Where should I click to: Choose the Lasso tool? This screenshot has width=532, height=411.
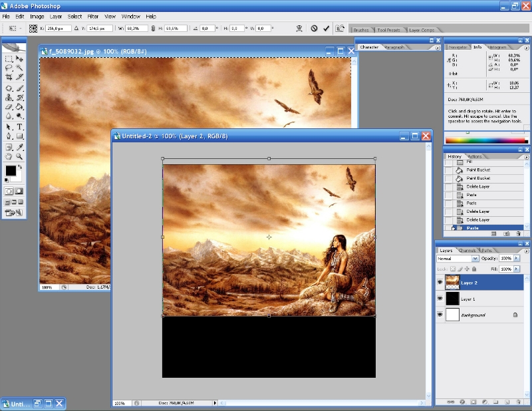pyautogui.click(x=9, y=68)
